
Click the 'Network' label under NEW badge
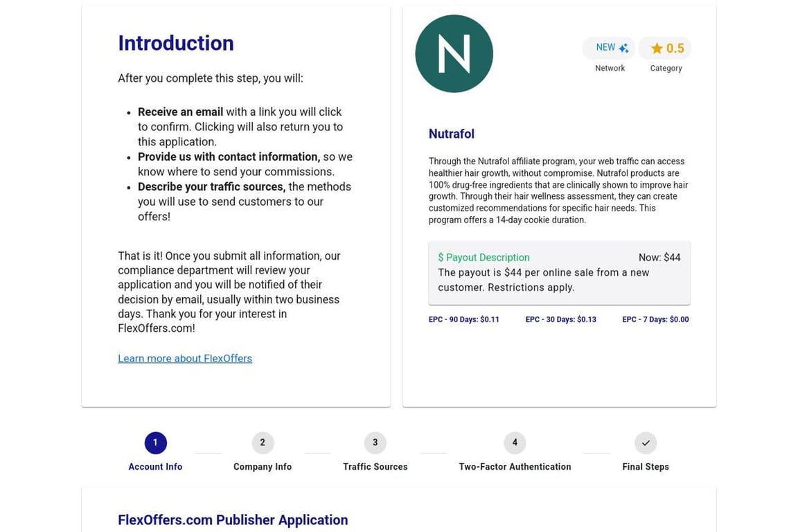[x=610, y=68]
